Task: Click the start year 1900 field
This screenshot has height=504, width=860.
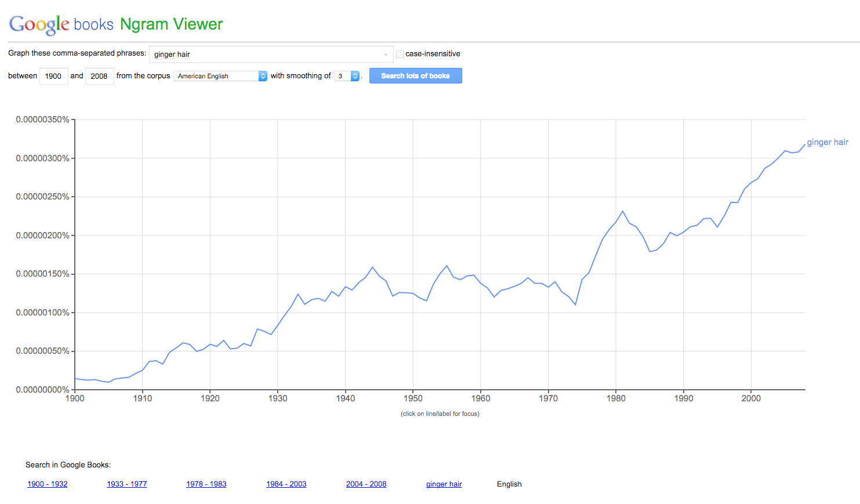Action: click(x=53, y=76)
